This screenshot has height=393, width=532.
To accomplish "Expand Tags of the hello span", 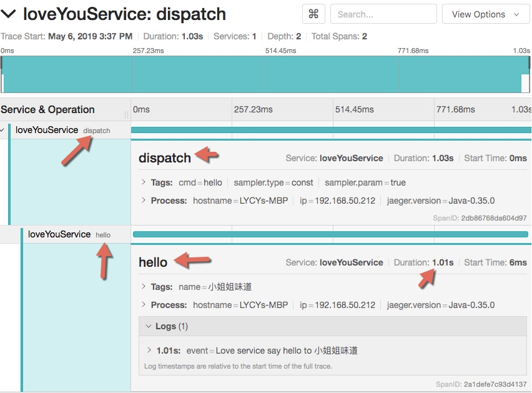I will coord(145,287).
